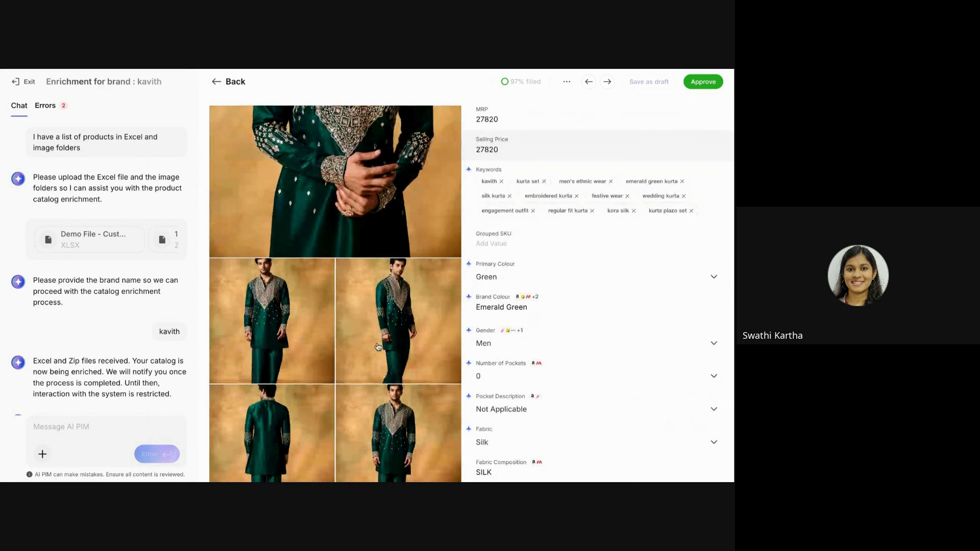Approve the enriched product

(x=703, y=82)
